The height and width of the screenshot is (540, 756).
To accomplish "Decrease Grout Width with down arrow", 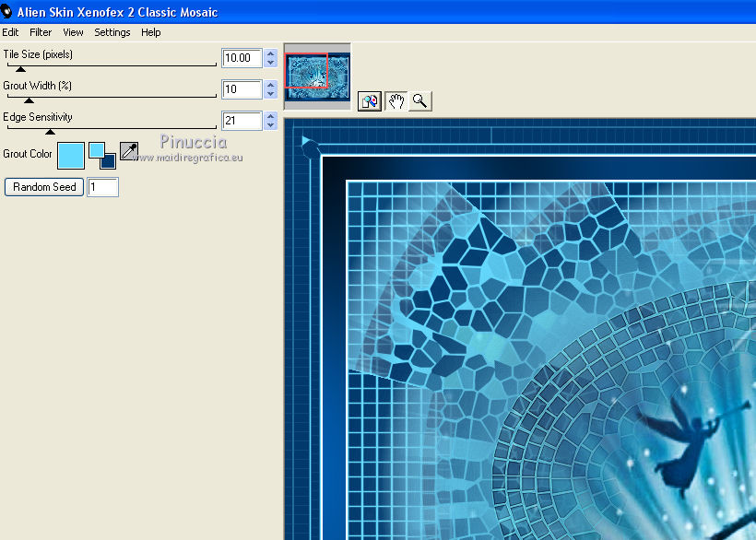I will coord(271,94).
